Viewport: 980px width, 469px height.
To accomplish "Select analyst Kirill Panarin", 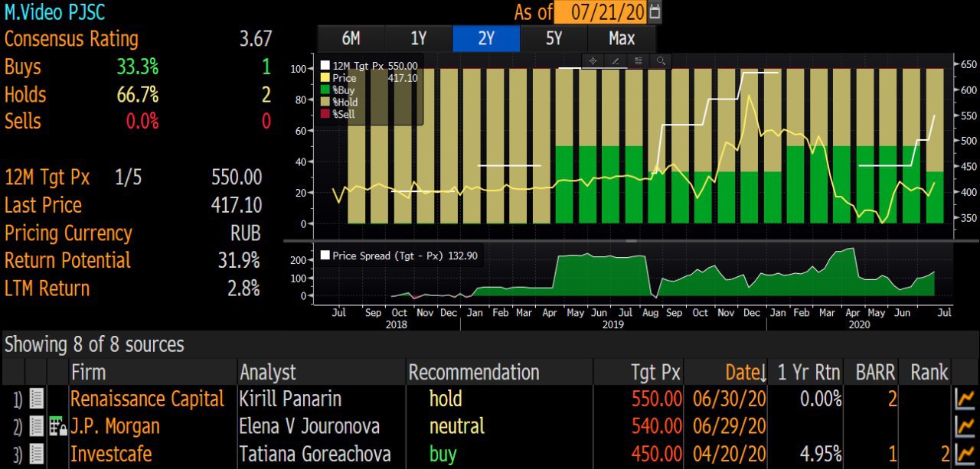I will [290, 399].
